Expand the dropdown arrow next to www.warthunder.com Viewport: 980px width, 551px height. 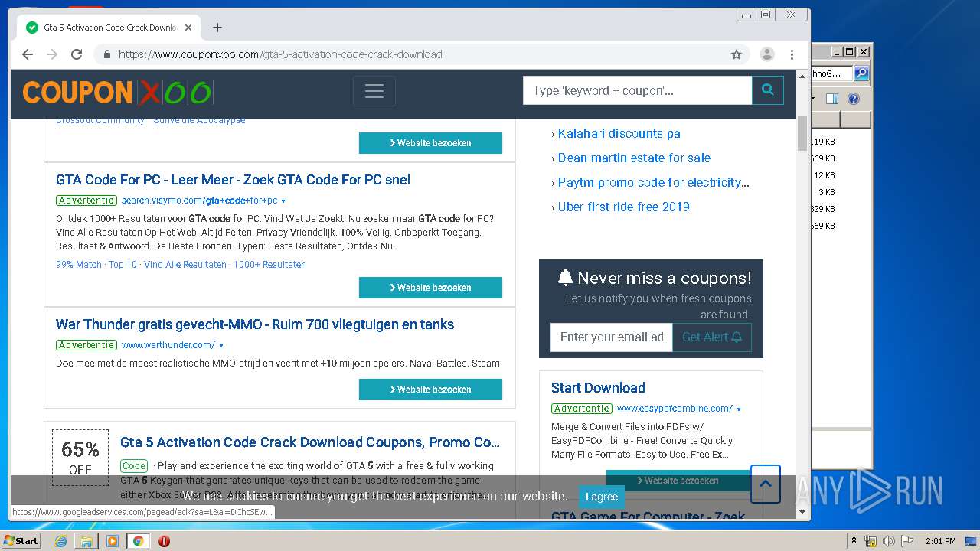click(221, 346)
